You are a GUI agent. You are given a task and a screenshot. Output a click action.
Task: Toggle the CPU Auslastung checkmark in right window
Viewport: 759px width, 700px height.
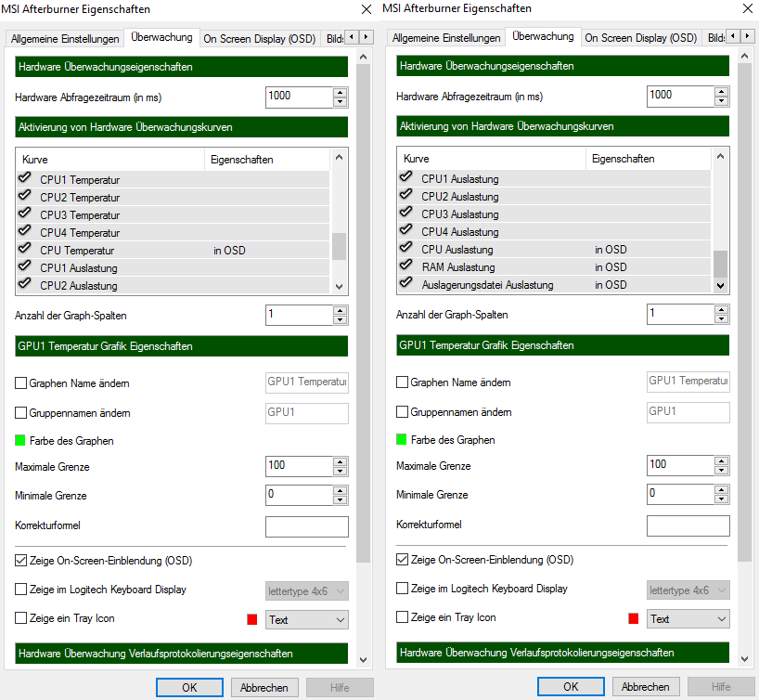[406, 248]
